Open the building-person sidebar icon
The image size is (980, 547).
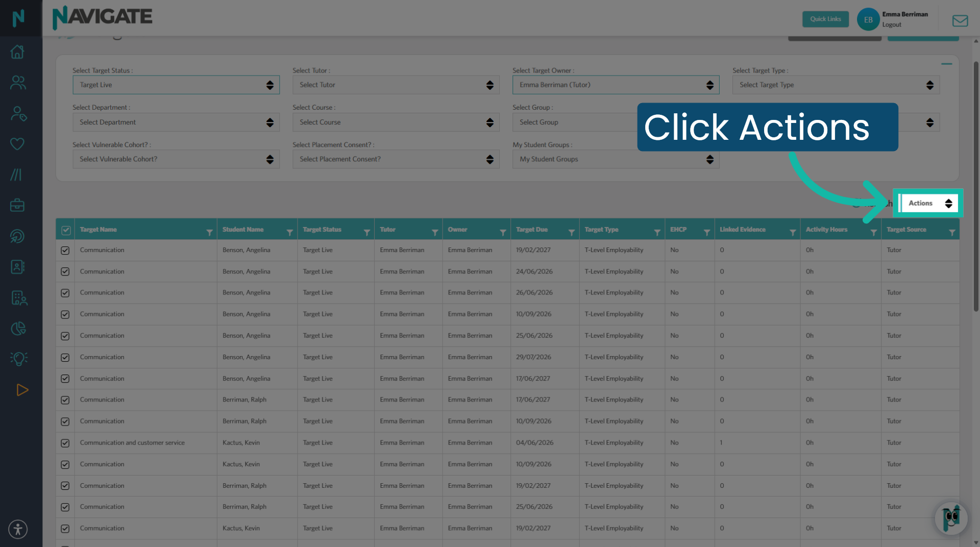19,297
